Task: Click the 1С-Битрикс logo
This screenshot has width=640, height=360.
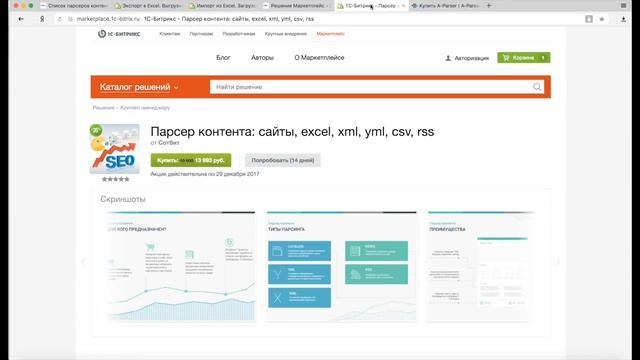Action: (119, 34)
